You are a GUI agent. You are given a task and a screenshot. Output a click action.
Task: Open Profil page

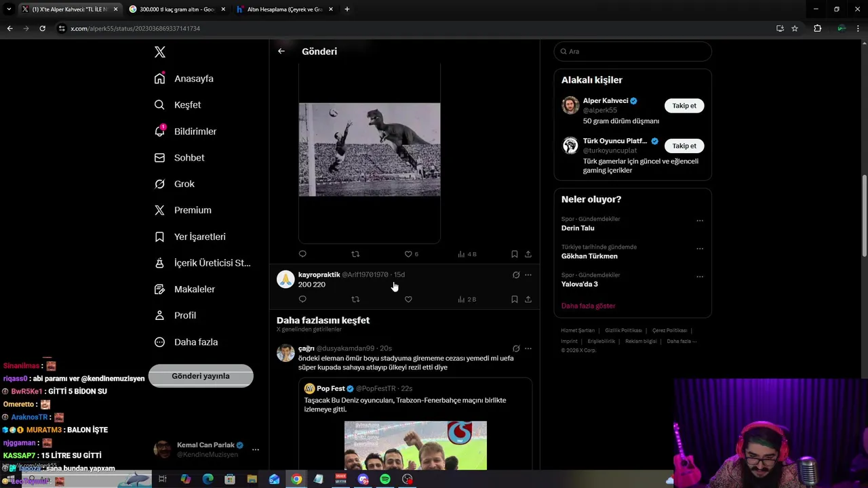(175, 315)
